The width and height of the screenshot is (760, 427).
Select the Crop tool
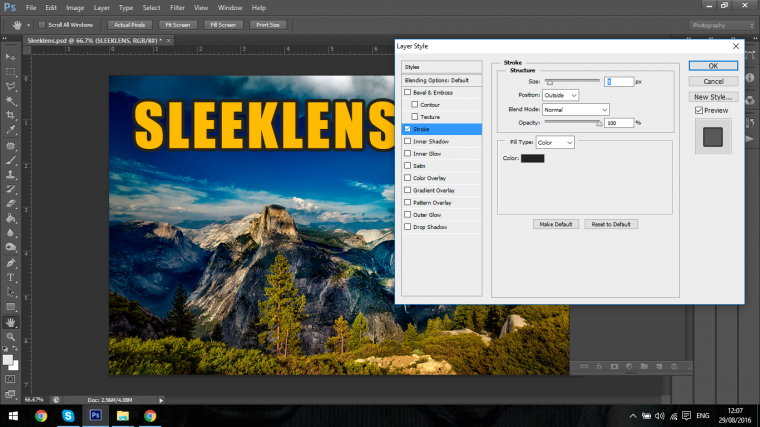point(10,115)
